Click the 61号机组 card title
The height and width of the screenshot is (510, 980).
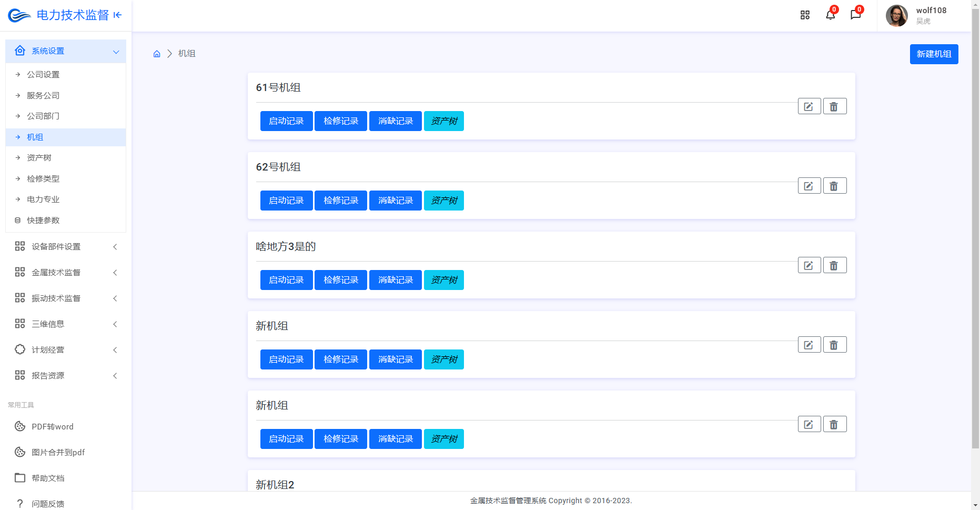click(278, 87)
